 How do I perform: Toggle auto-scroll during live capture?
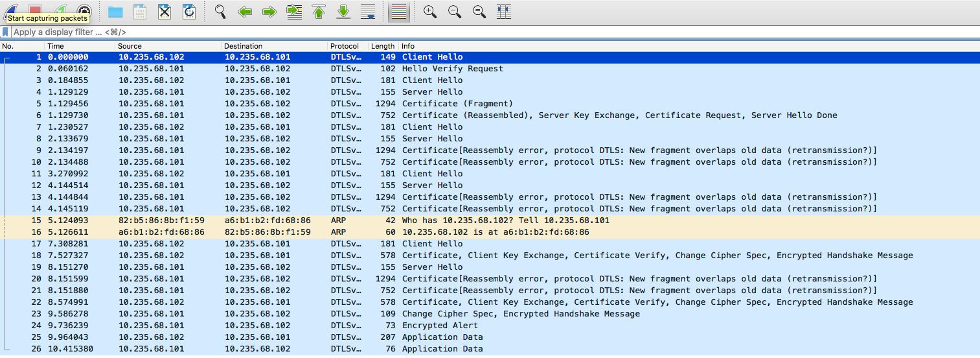point(368,11)
